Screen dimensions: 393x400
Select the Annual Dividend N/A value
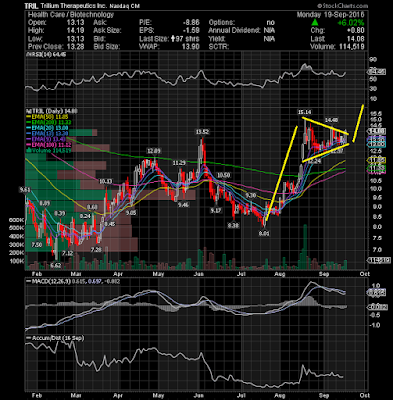(x=269, y=31)
